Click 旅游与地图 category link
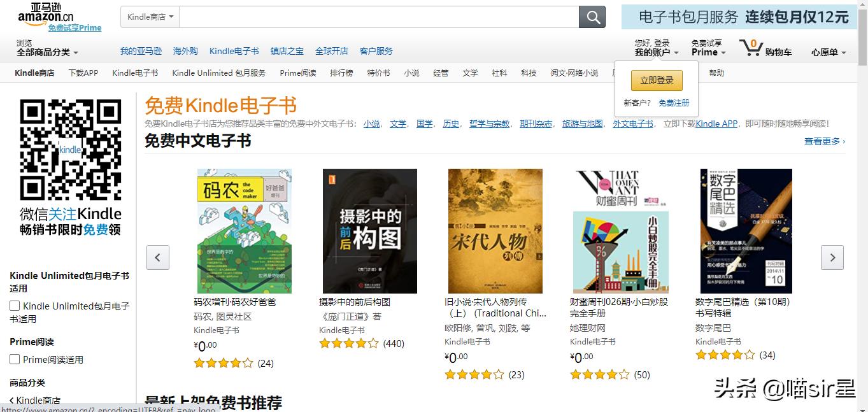The height and width of the screenshot is (412, 868). point(582,124)
